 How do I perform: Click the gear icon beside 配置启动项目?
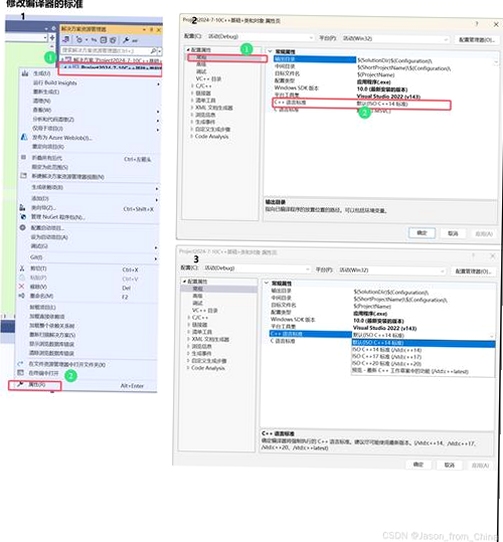[x=23, y=227]
